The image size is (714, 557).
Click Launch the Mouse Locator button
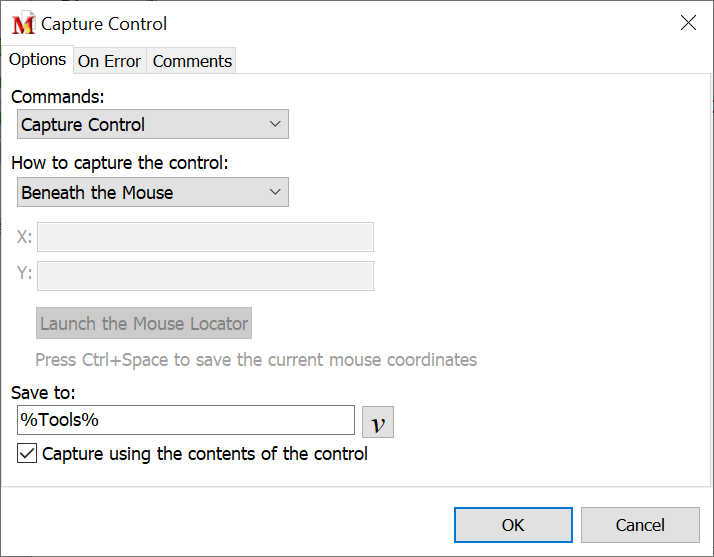click(x=144, y=324)
